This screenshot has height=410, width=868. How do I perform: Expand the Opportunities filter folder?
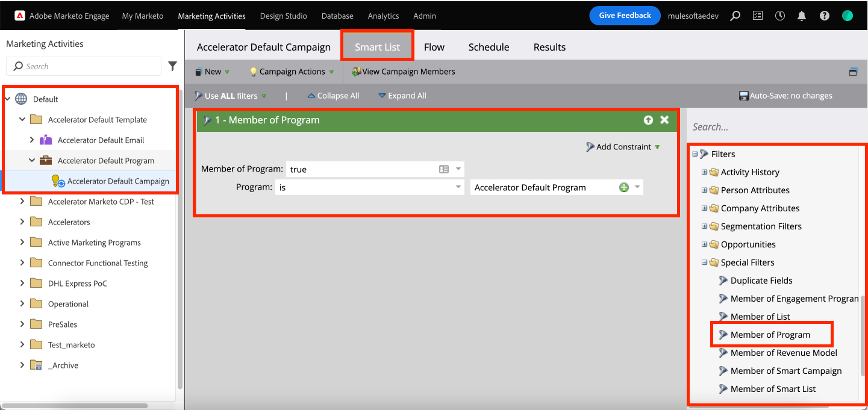[704, 244]
